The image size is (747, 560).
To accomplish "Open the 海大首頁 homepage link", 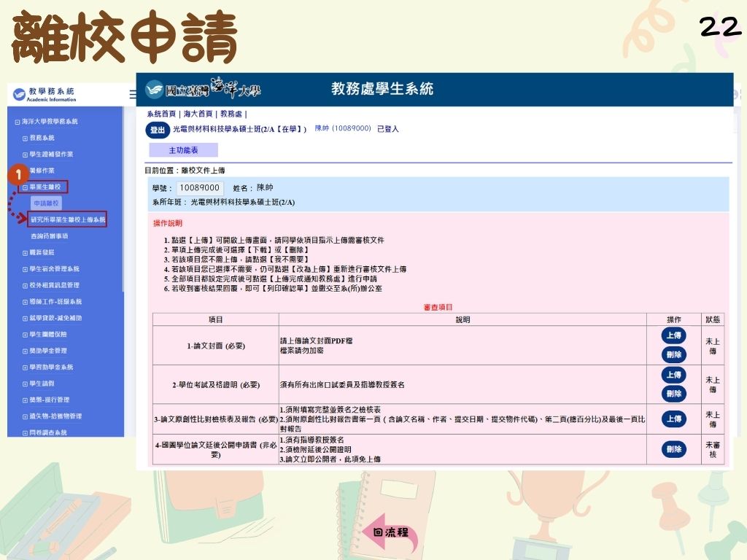I will pos(196,112).
